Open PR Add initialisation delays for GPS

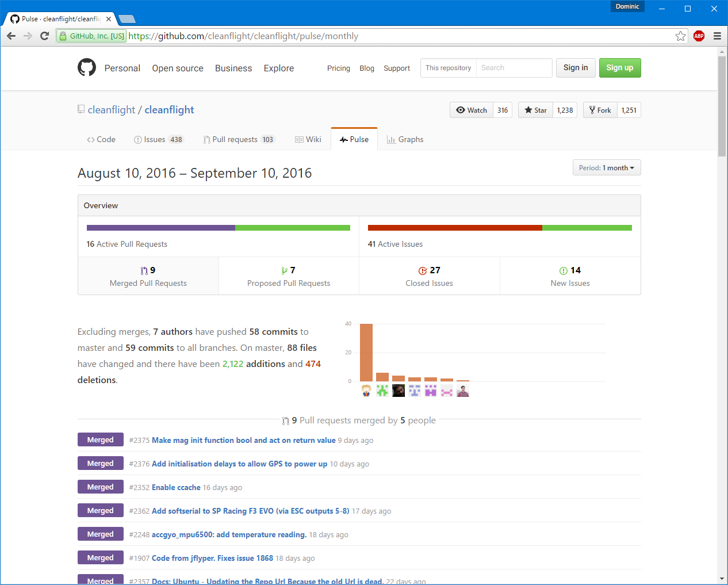240,464
